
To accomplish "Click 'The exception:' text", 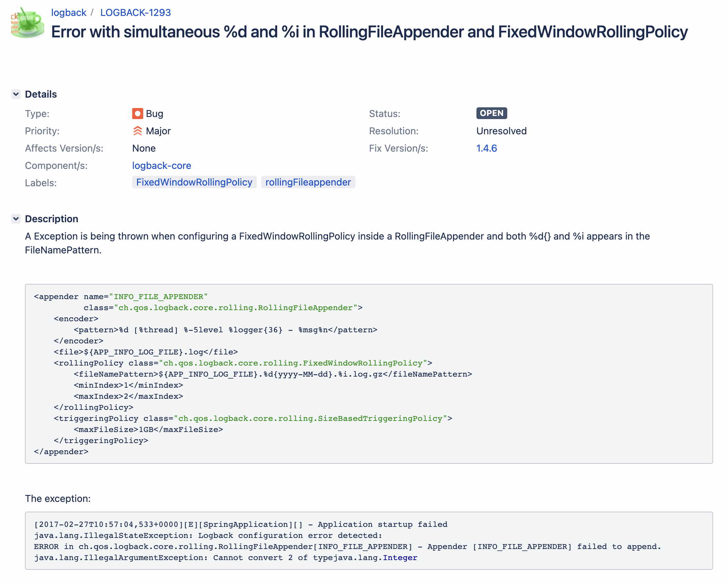I will [58, 498].
